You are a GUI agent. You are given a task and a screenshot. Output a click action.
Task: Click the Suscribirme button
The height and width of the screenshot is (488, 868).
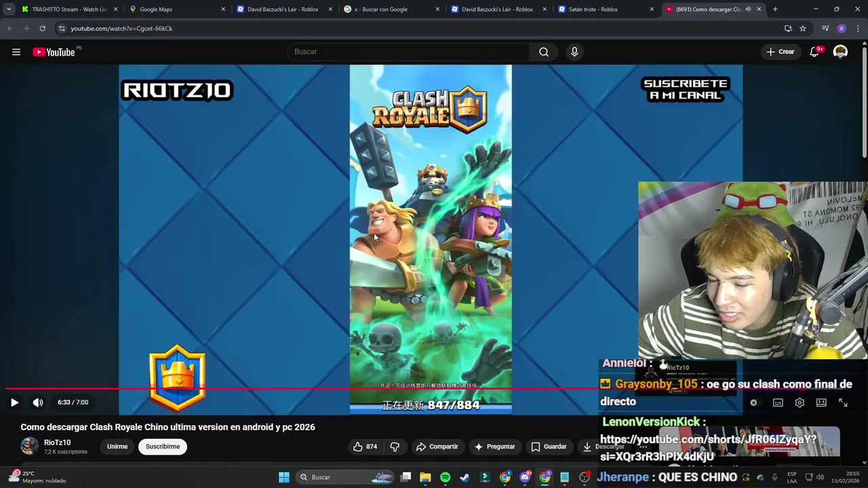coord(163,447)
